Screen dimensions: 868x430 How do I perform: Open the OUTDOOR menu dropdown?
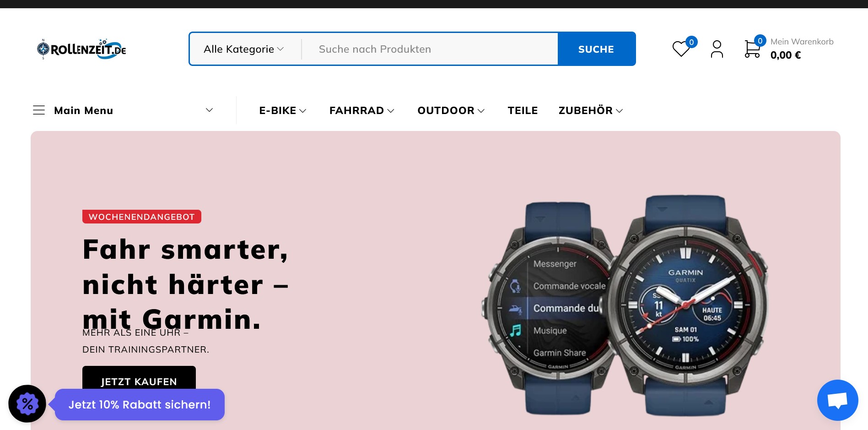click(x=451, y=110)
